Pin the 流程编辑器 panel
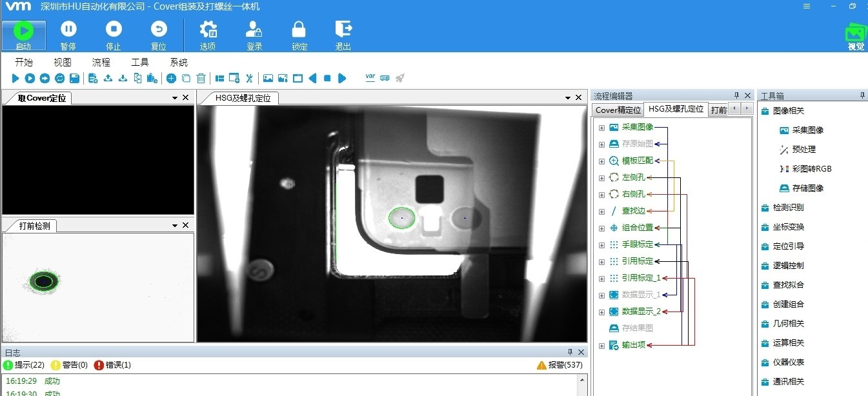 [736, 95]
